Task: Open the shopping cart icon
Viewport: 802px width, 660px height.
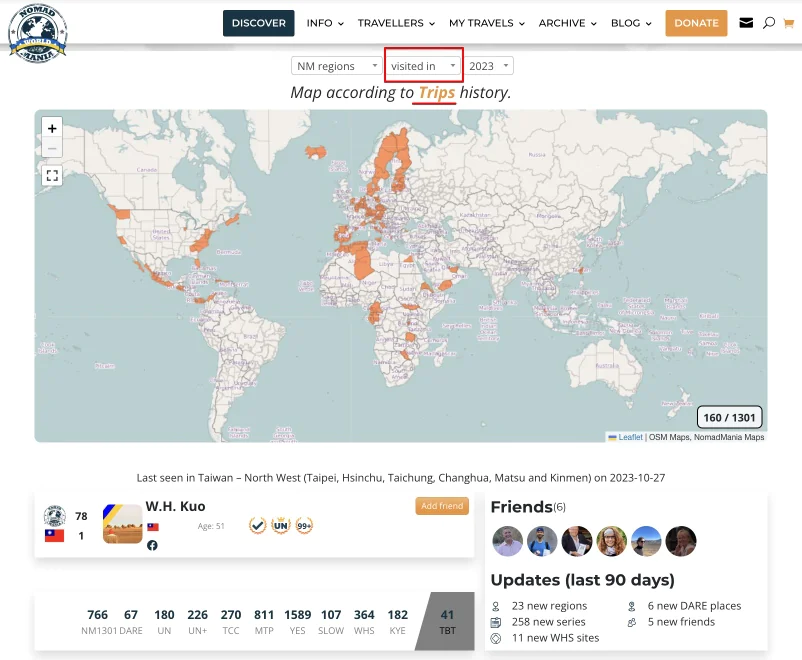Action: (x=788, y=23)
